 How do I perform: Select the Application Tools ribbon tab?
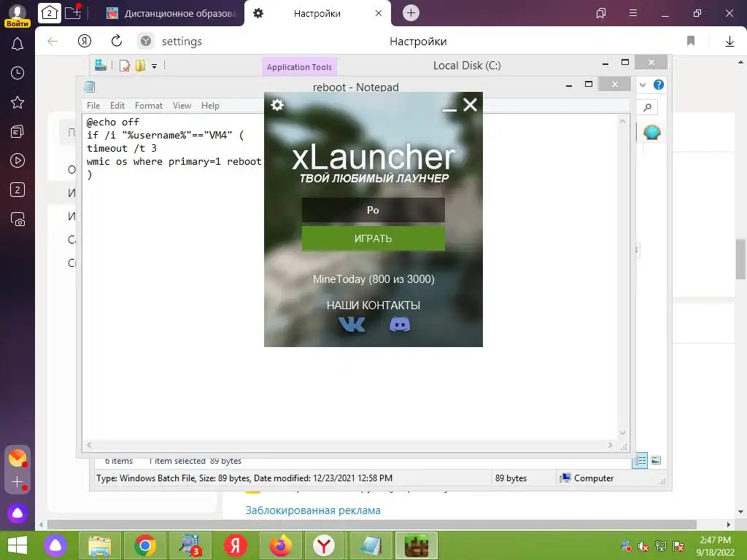[299, 67]
